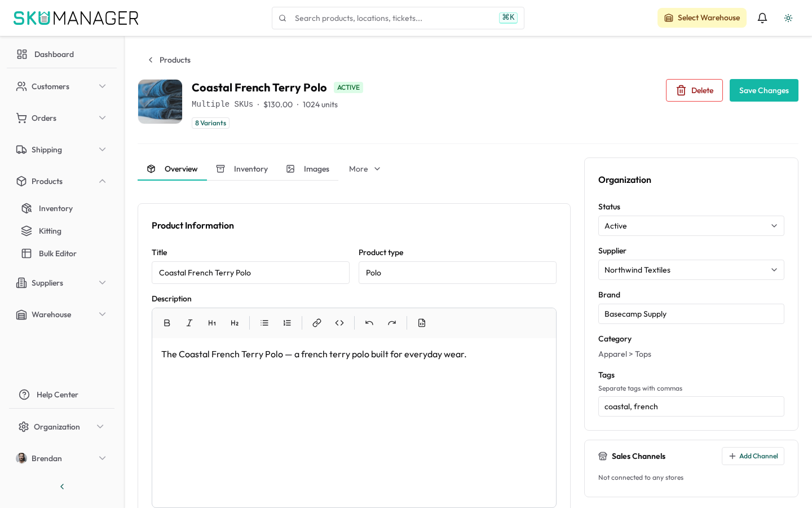This screenshot has width=812, height=508.
Task: Click the Shipping truck icon
Action: [21, 150]
